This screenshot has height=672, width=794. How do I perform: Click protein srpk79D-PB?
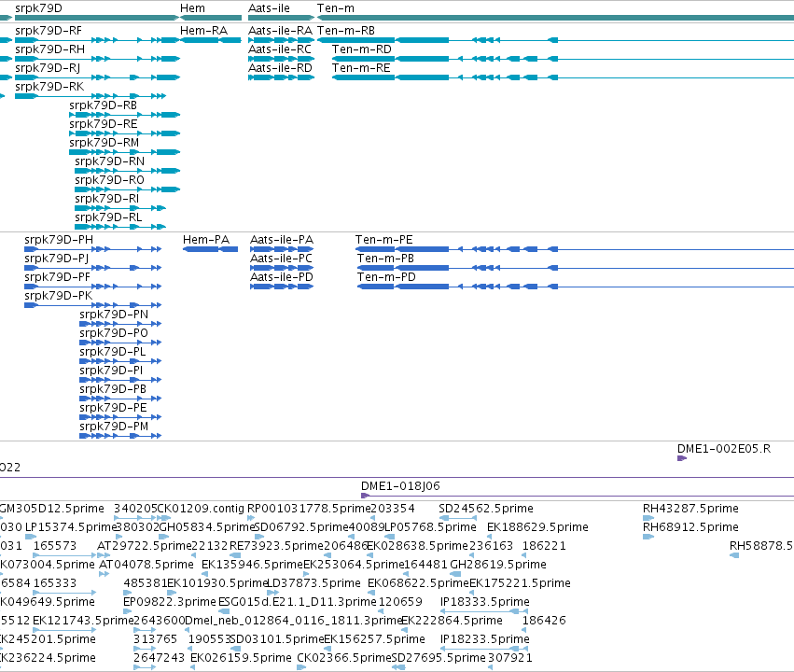[x=113, y=389]
